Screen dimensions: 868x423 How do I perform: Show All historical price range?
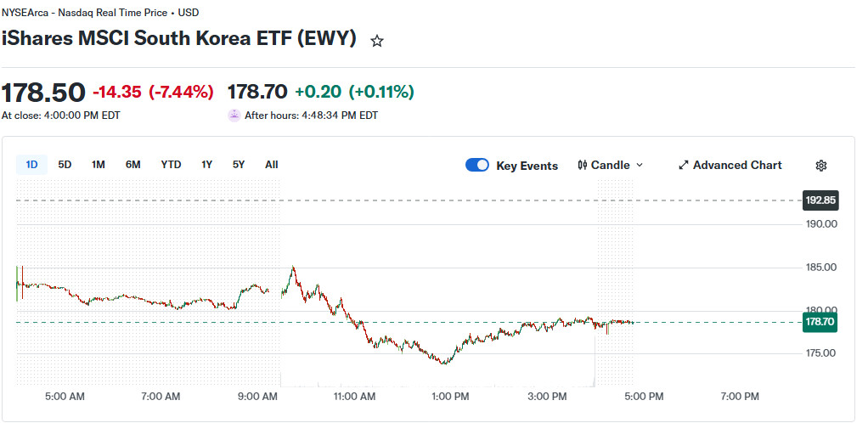271,165
